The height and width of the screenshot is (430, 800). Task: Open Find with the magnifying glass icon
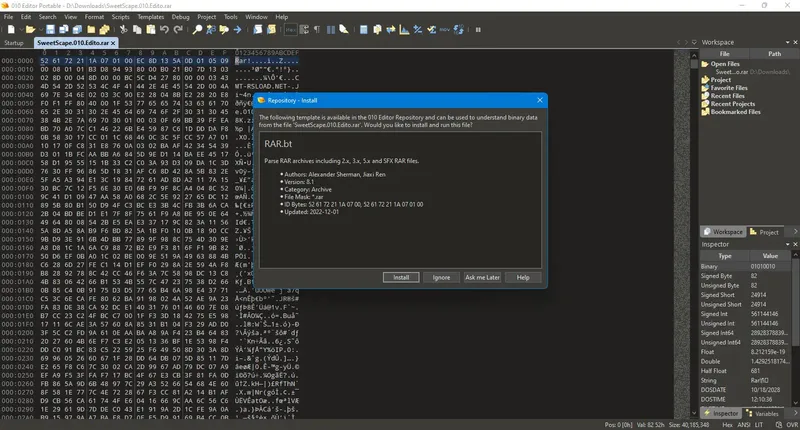pyautogui.click(x=197, y=30)
